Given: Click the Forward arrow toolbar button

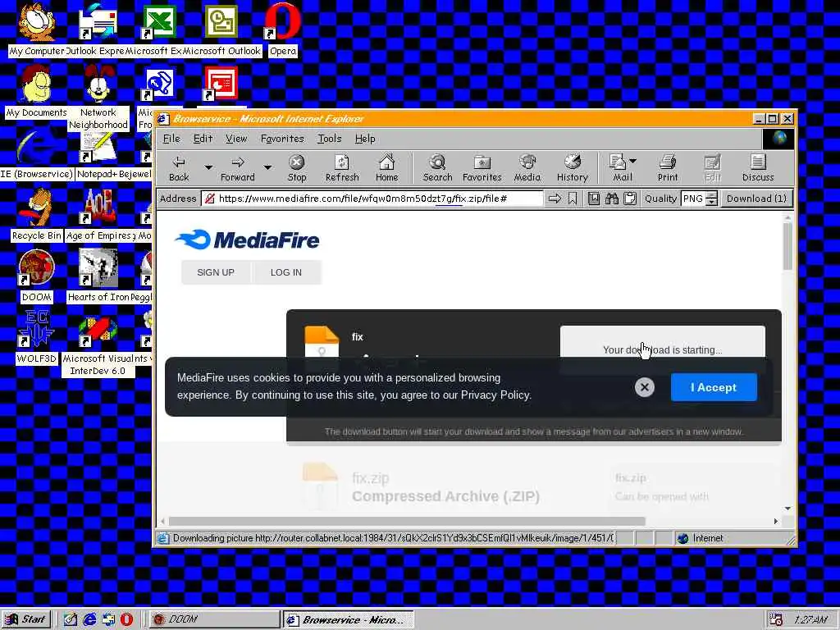Looking at the screenshot, I should point(238,168).
